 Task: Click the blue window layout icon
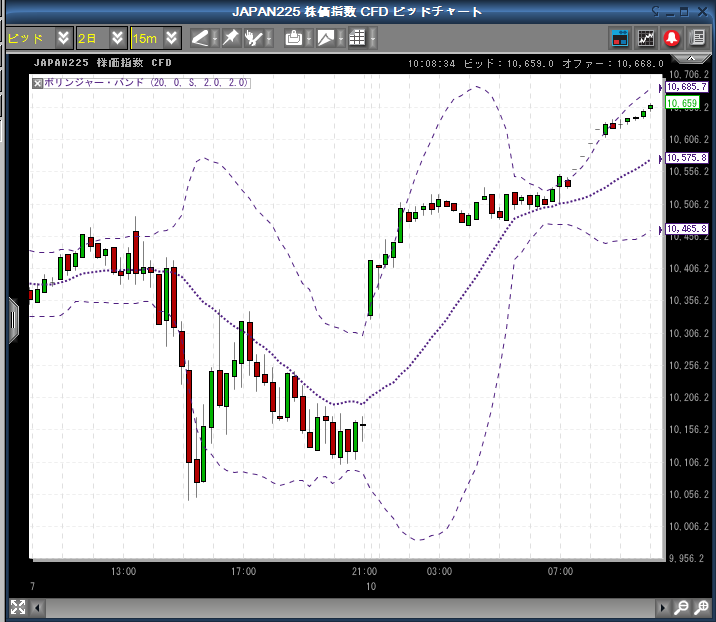(620, 38)
